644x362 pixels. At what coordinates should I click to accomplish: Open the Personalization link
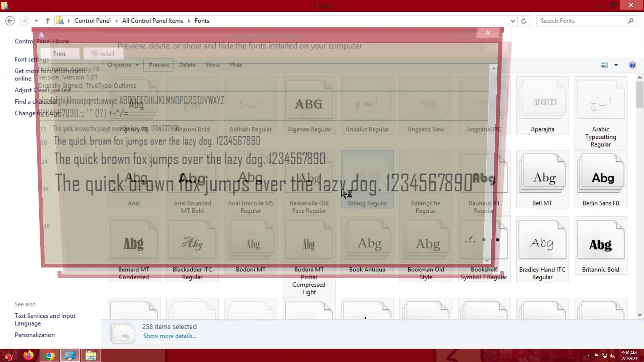point(34,335)
